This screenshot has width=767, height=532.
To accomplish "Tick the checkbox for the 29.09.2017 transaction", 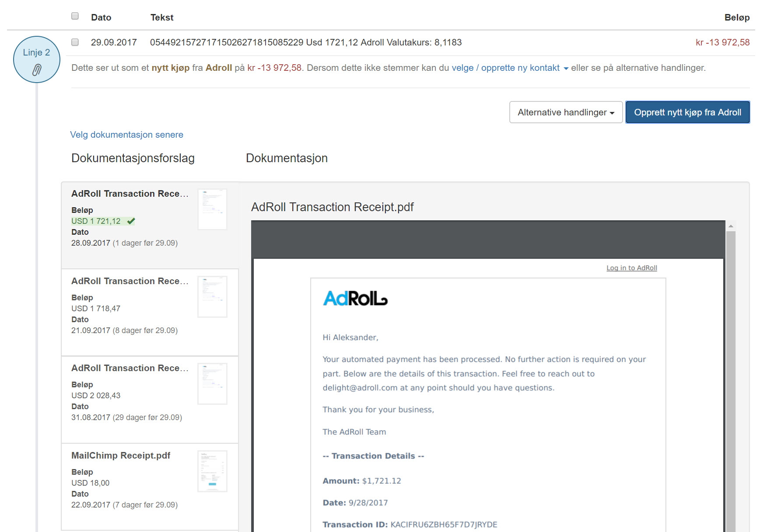I will point(75,42).
